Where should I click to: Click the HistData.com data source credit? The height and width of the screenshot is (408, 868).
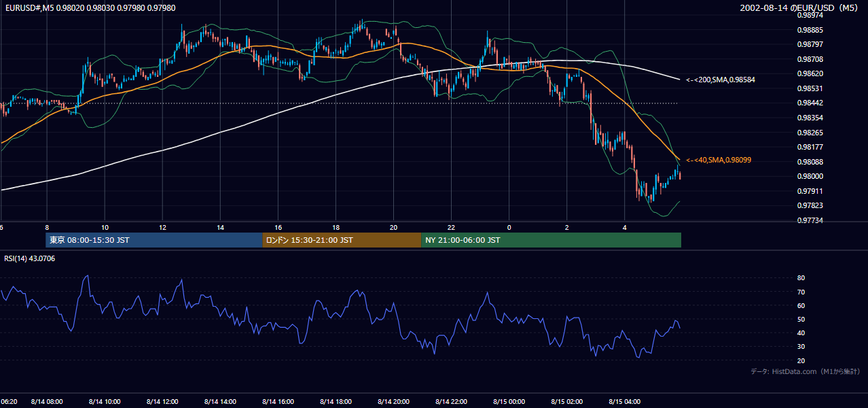click(x=806, y=371)
